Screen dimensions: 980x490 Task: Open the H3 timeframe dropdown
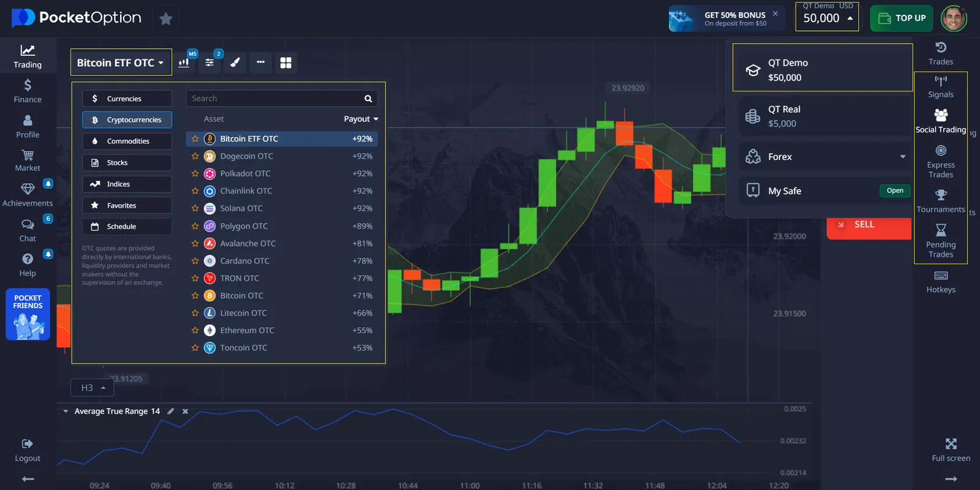(x=93, y=388)
